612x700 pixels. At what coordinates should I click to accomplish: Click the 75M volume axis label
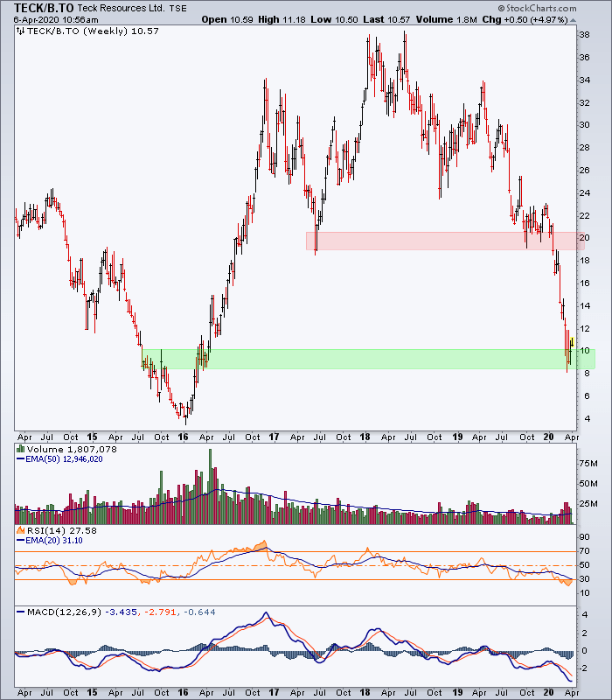point(588,464)
